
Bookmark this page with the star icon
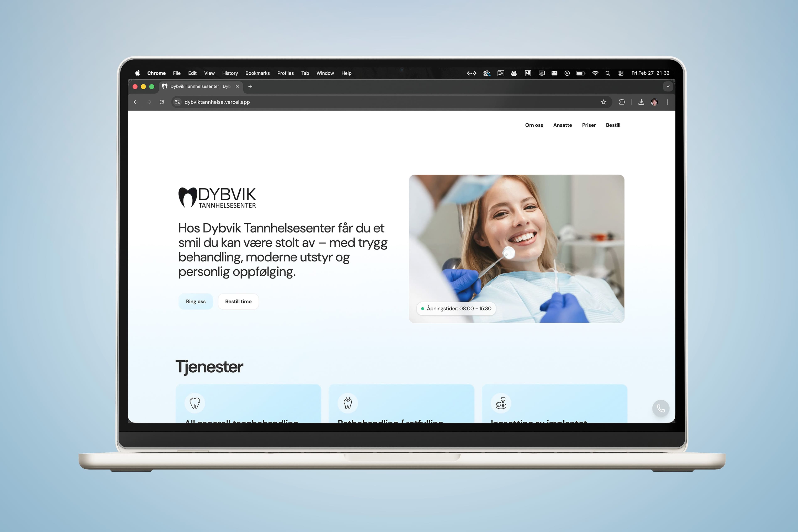pyautogui.click(x=603, y=102)
